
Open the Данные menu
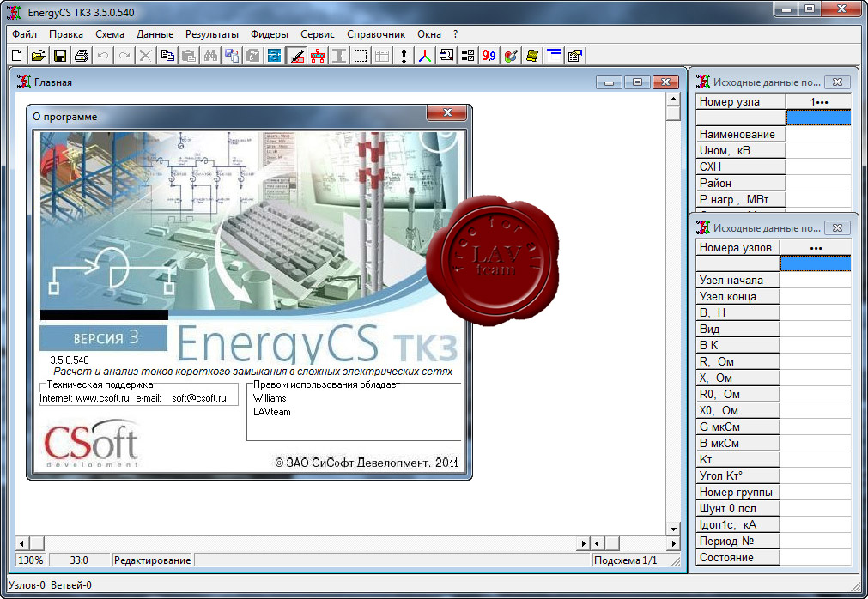click(x=155, y=34)
